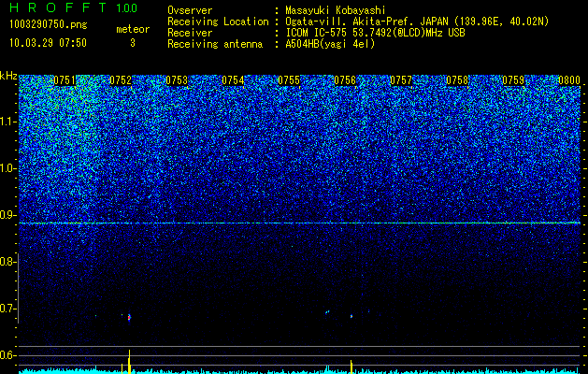
Task: Click the Ogata-vill. Akita-Pref. JAPAN location text
Action: (x=417, y=22)
